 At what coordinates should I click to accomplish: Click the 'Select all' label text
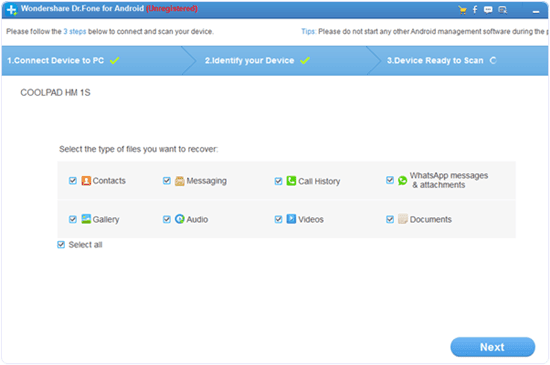tap(86, 245)
